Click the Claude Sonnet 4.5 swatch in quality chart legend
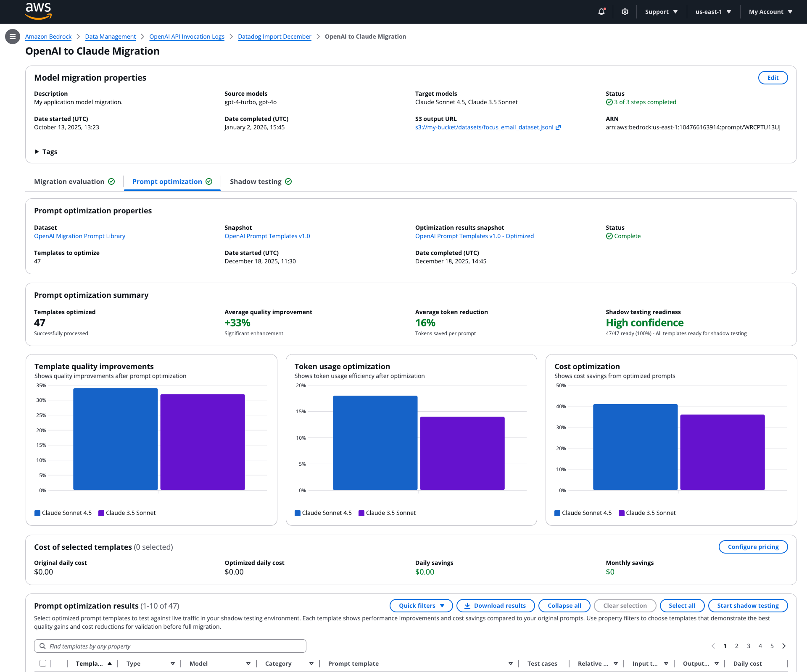 point(37,513)
